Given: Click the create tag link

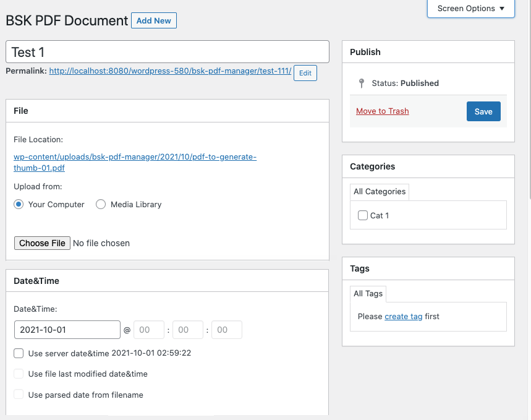Looking at the screenshot, I should tap(403, 316).
